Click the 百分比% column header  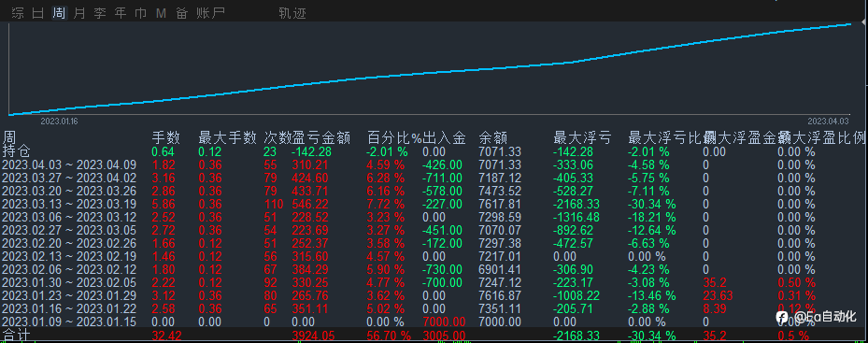[x=394, y=137]
